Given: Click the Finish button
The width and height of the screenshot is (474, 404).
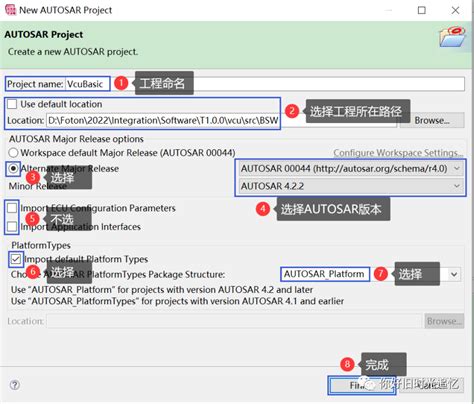Looking at the screenshot, I should (x=362, y=386).
